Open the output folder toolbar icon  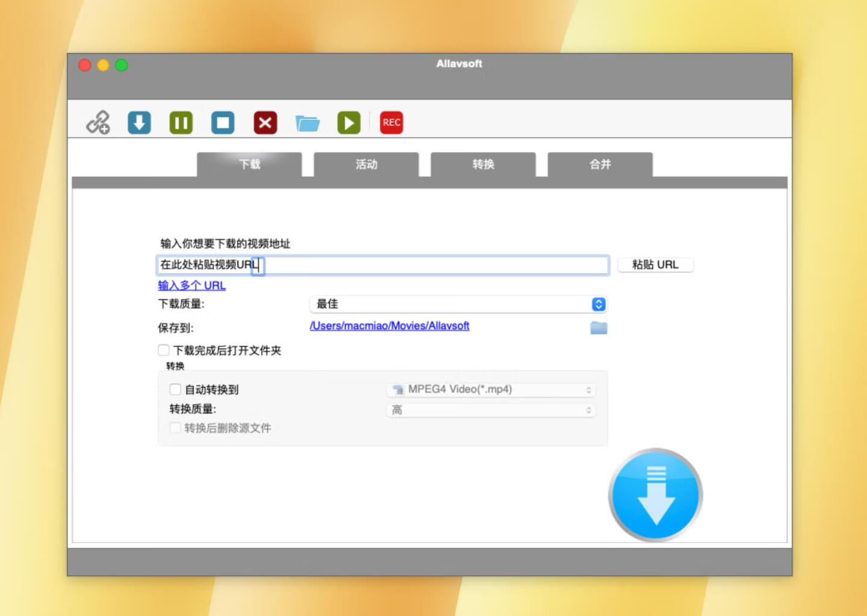tap(307, 123)
